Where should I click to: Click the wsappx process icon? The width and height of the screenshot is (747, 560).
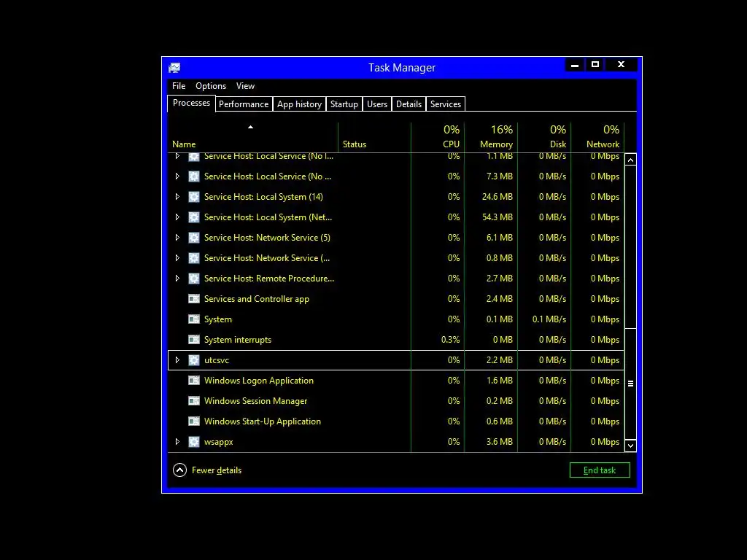point(194,442)
